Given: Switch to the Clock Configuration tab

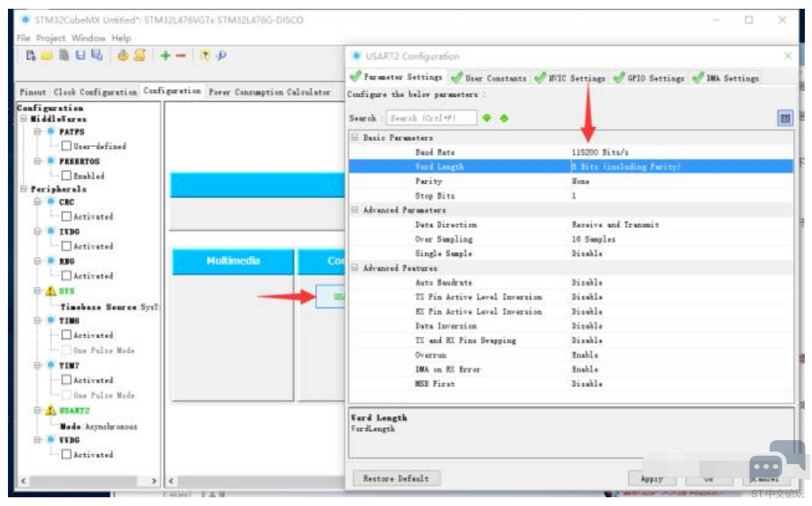Looking at the screenshot, I should pyautogui.click(x=95, y=91).
